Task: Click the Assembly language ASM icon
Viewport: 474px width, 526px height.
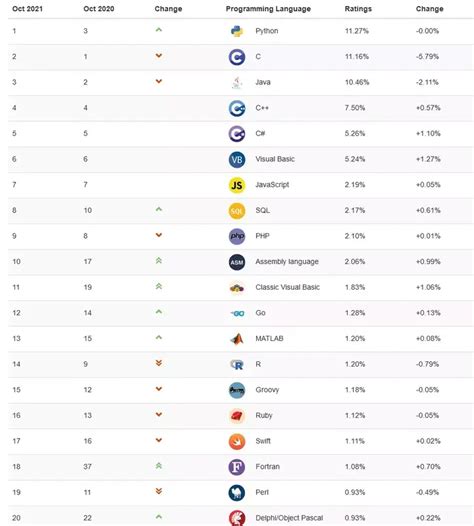Action: [x=237, y=262]
